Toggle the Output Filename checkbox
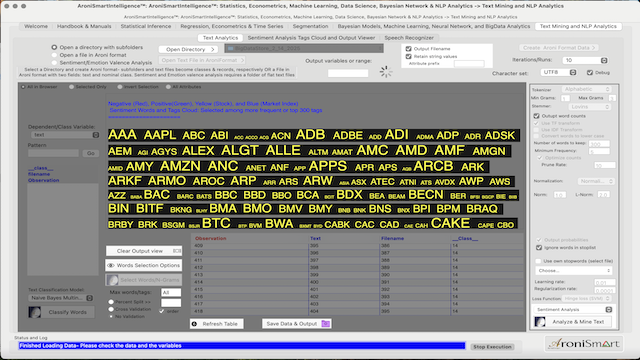The height and width of the screenshot is (360, 640). [x=409, y=49]
